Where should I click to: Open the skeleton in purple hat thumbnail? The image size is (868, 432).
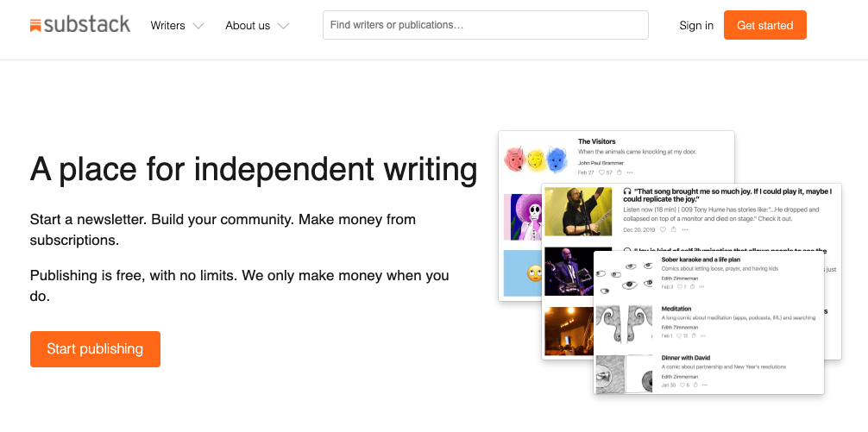(x=523, y=216)
